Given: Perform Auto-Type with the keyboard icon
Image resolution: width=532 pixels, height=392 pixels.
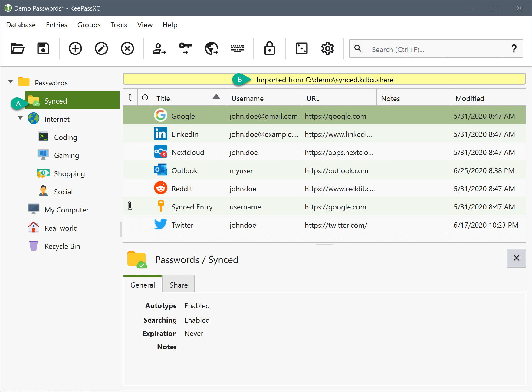Looking at the screenshot, I should [x=238, y=48].
